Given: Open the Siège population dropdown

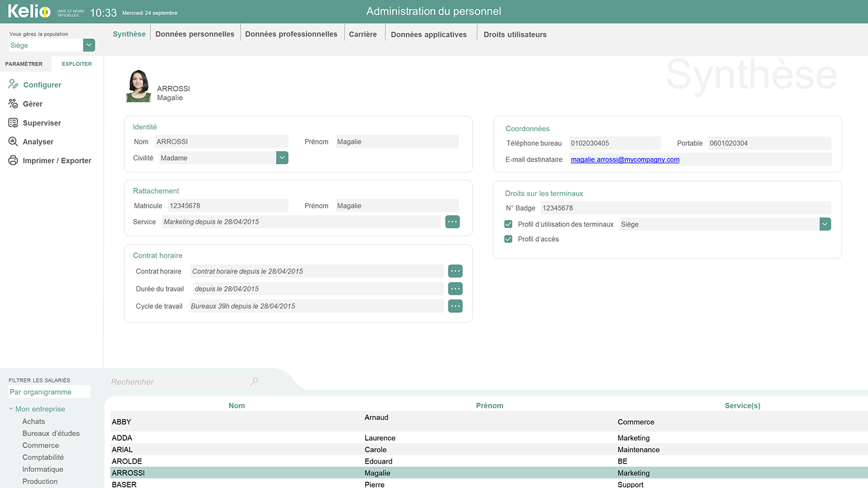Looking at the screenshot, I should click(x=89, y=45).
